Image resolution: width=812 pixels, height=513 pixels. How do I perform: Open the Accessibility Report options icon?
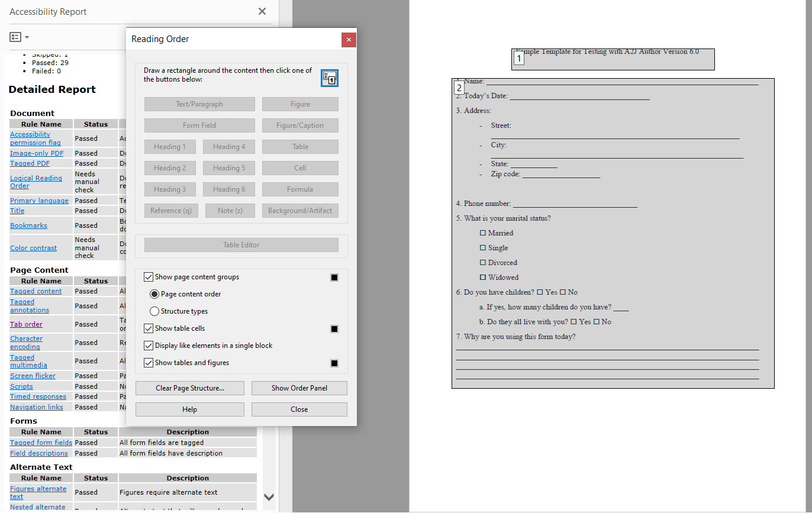15,37
